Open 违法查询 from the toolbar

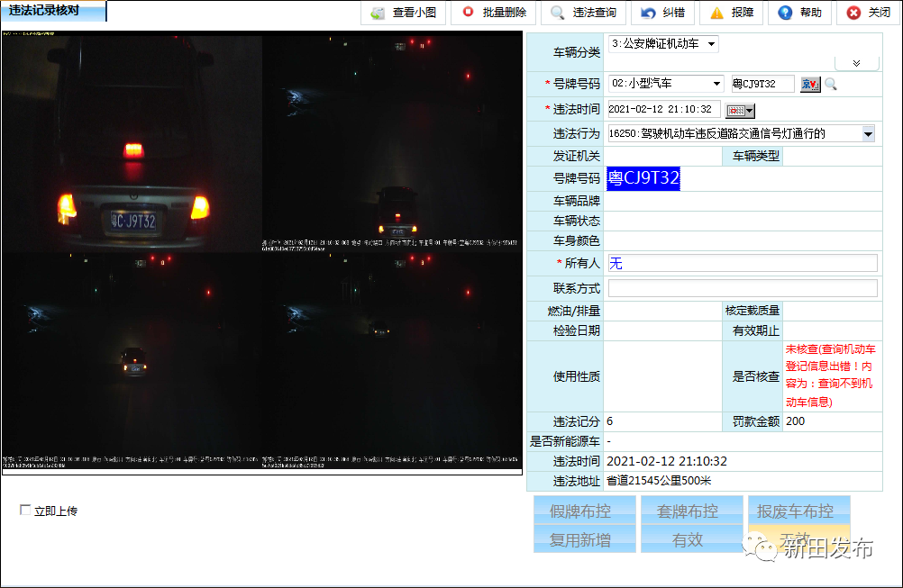tap(583, 13)
